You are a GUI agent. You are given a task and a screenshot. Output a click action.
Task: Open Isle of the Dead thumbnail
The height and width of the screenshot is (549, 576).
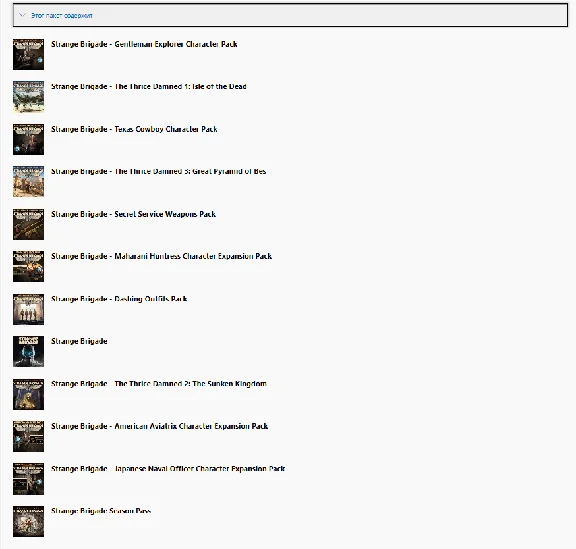tap(28, 97)
